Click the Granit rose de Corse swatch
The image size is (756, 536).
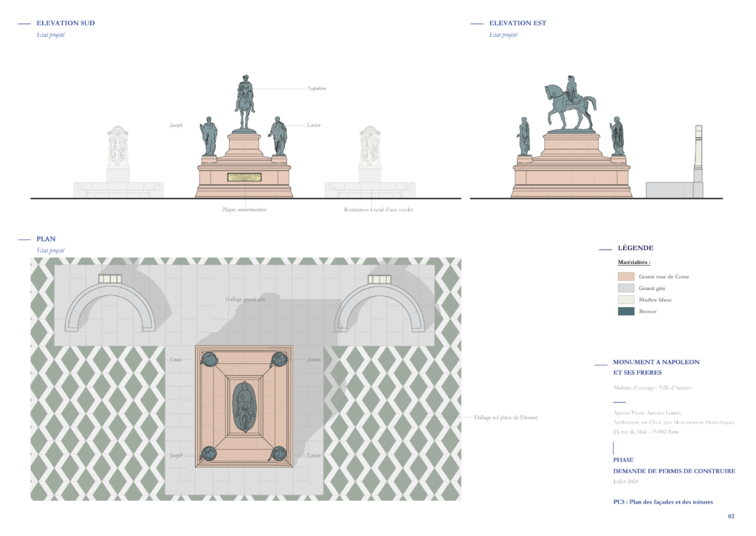[625, 276]
